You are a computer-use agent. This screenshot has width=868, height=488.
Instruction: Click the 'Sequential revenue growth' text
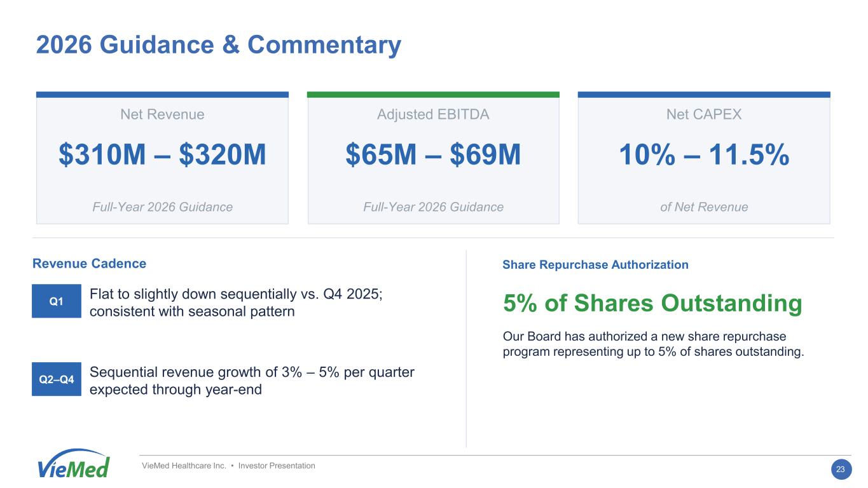coord(252,381)
